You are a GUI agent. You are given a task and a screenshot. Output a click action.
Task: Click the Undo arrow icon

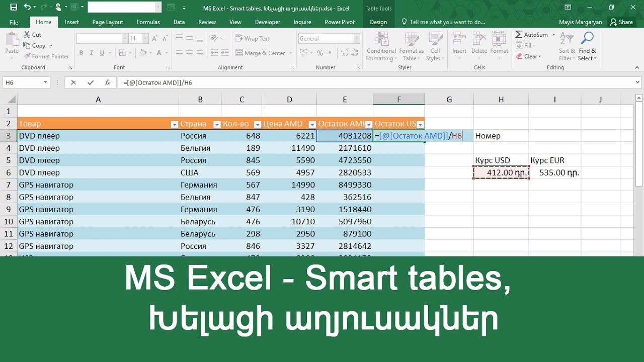pyautogui.click(x=27, y=8)
